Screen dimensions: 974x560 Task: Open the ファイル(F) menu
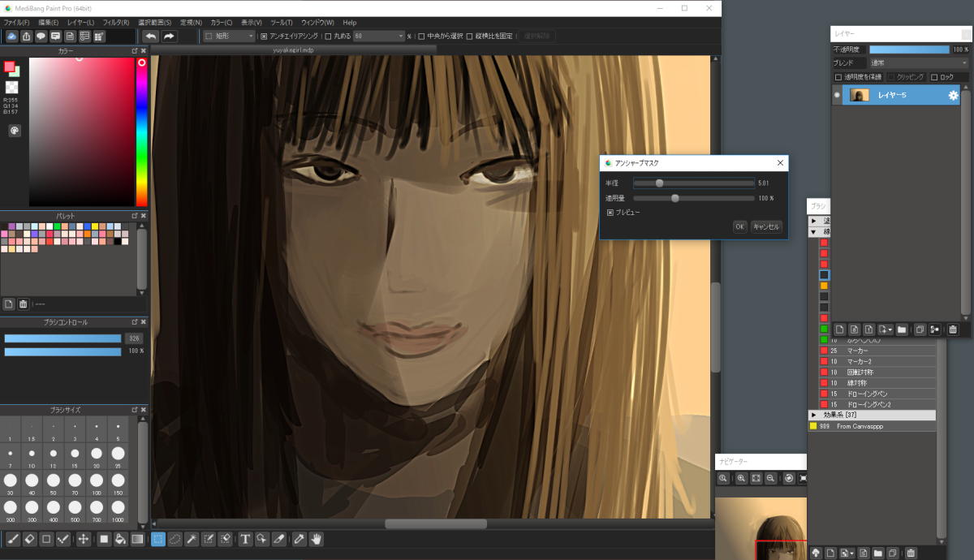point(17,23)
